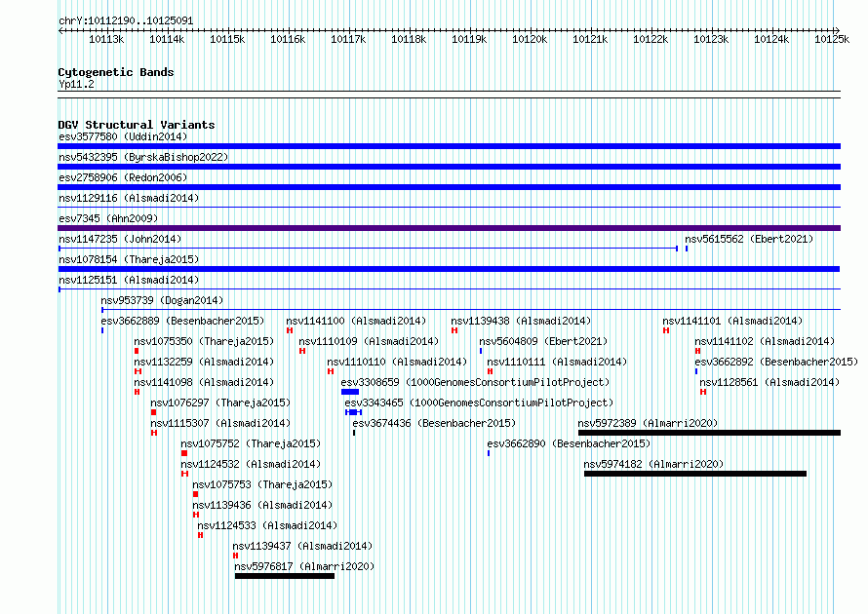The height and width of the screenshot is (614, 868).
Task: Click the red marker under nsv1141102
Action: point(698,351)
